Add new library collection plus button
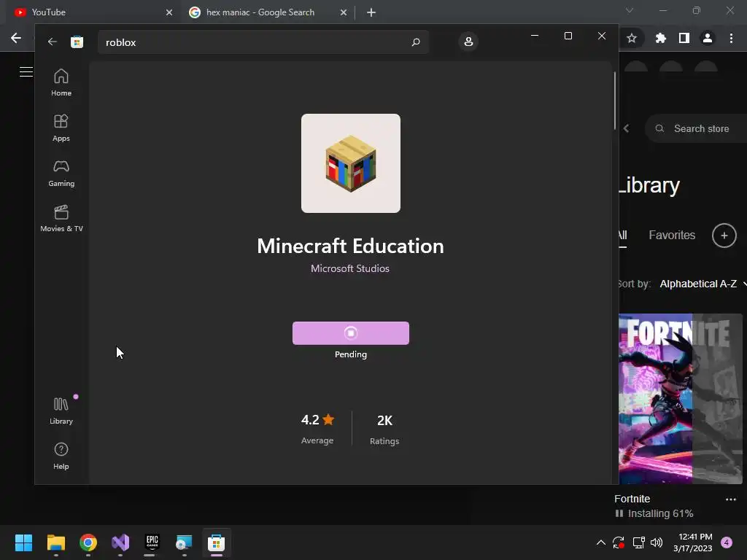This screenshot has height=560, width=747. click(724, 236)
